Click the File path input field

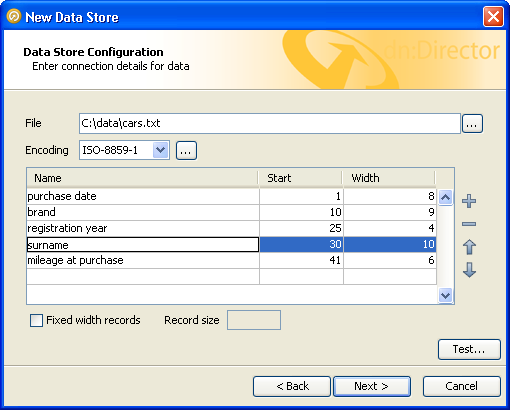[270, 123]
